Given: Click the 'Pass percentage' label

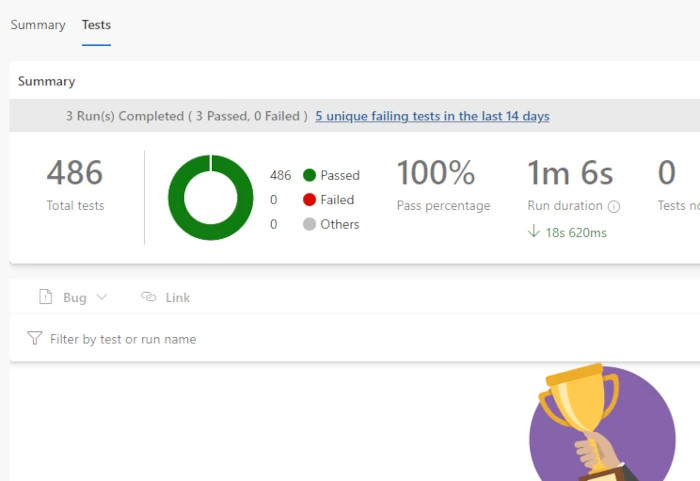Looking at the screenshot, I should (x=443, y=206).
